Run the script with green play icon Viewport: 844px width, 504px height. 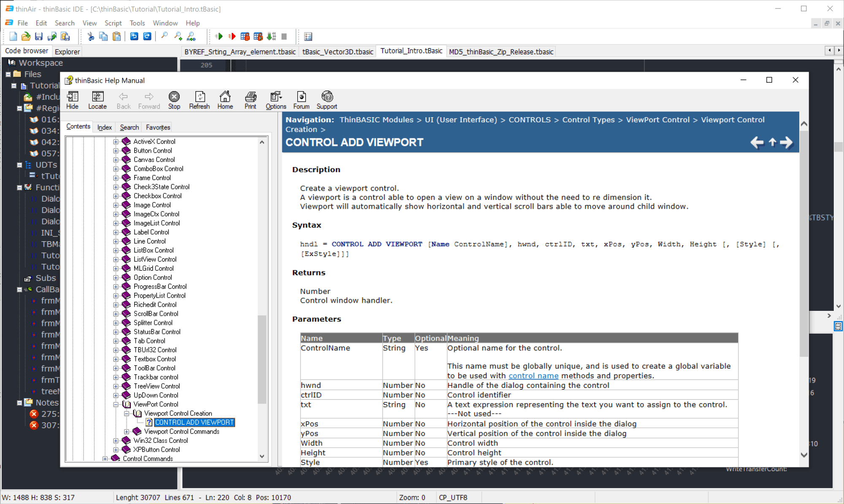tap(219, 37)
